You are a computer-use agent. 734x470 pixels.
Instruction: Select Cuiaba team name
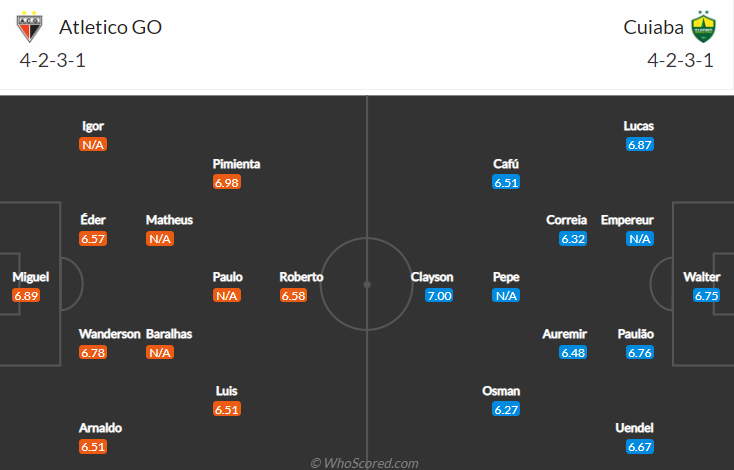tap(653, 27)
